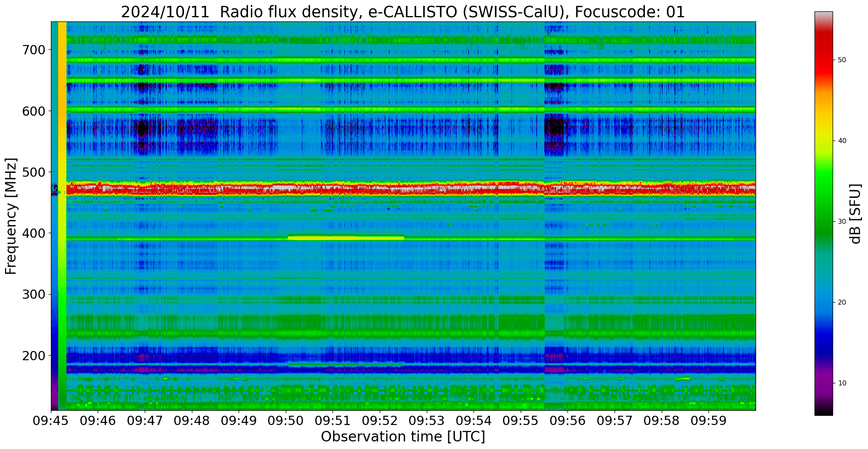Click the plot title mentioning e-CALLISTO
This screenshot has height=449, width=868.
(x=403, y=12)
